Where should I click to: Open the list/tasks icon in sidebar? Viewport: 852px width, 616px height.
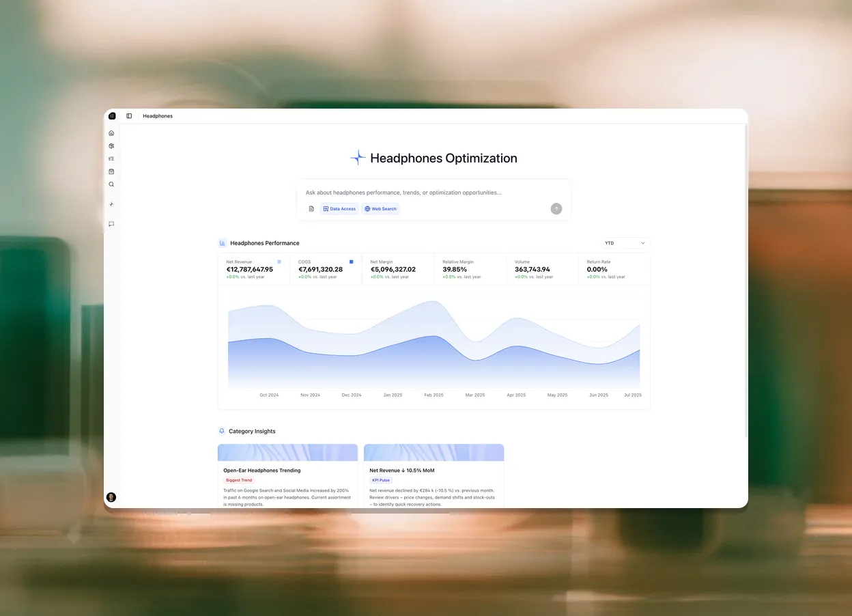[x=111, y=158]
